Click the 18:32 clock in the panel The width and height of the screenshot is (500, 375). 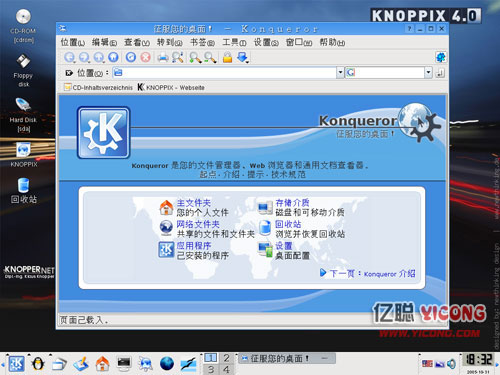pyautogui.click(x=479, y=360)
